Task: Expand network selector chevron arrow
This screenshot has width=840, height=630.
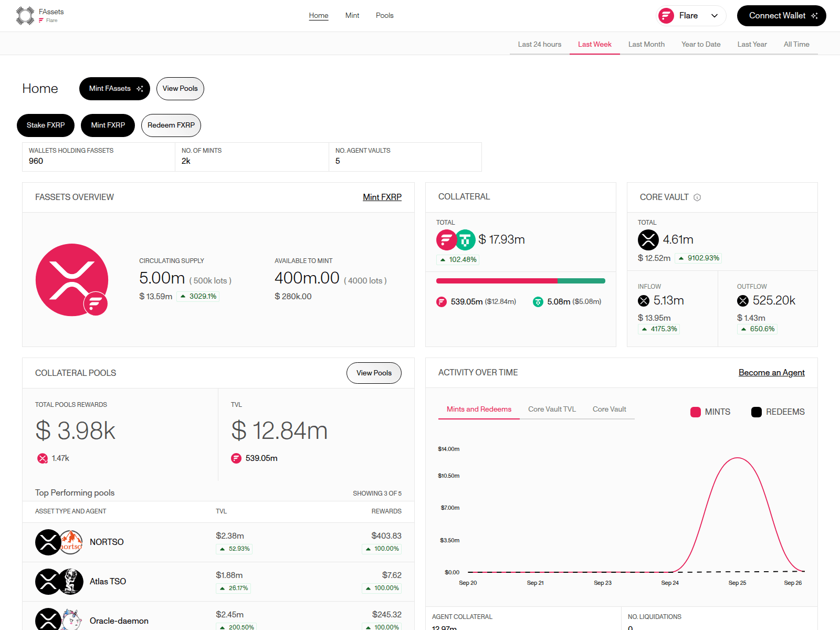Action: click(x=715, y=16)
